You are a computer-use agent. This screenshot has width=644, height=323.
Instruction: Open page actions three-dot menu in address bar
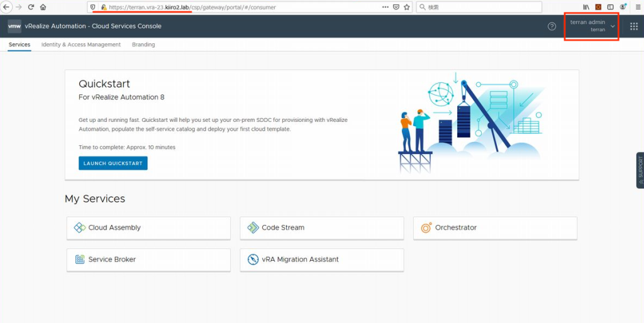click(386, 7)
